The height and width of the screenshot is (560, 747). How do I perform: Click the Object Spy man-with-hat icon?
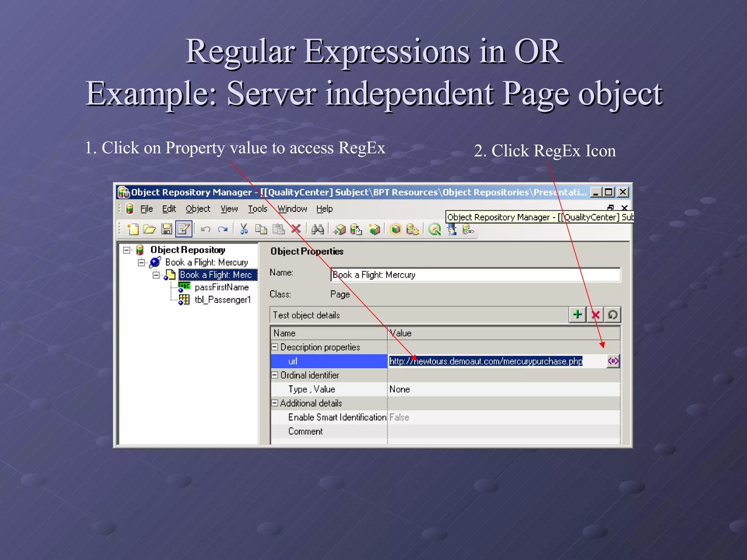[452, 229]
